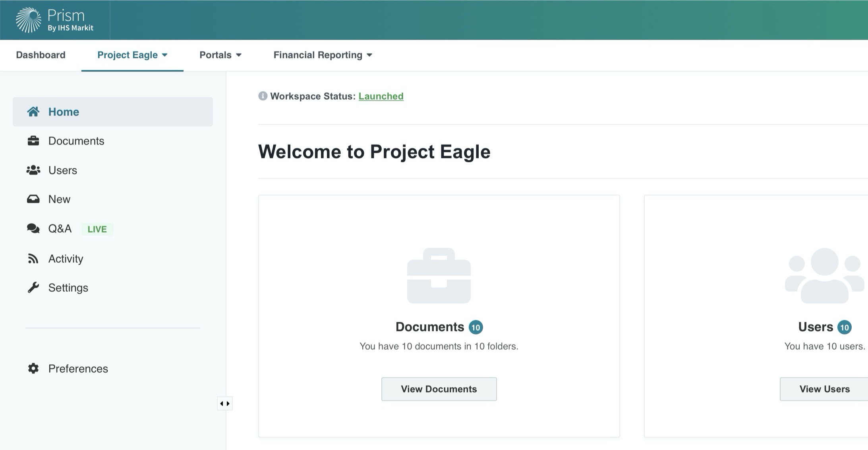Click the Workspace Status info icon
868x450 pixels.
coord(263,96)
